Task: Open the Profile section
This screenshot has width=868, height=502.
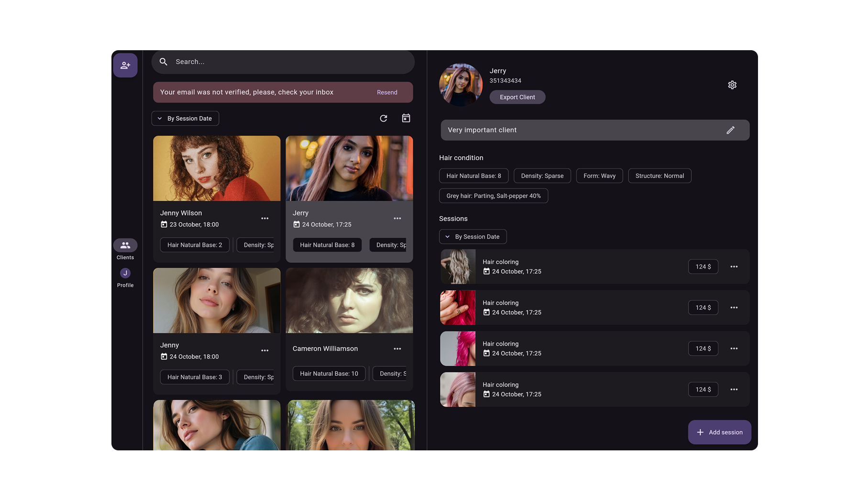Action: coord(125,277)
